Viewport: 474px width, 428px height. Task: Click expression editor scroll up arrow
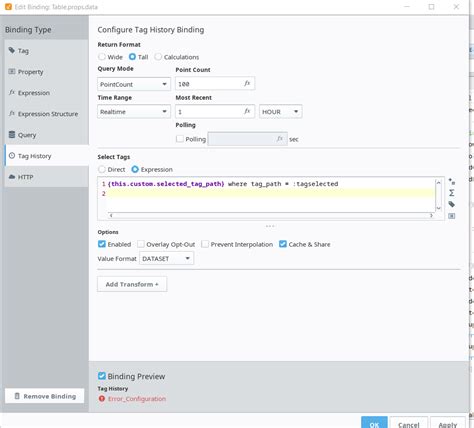[x=439, y=183]
